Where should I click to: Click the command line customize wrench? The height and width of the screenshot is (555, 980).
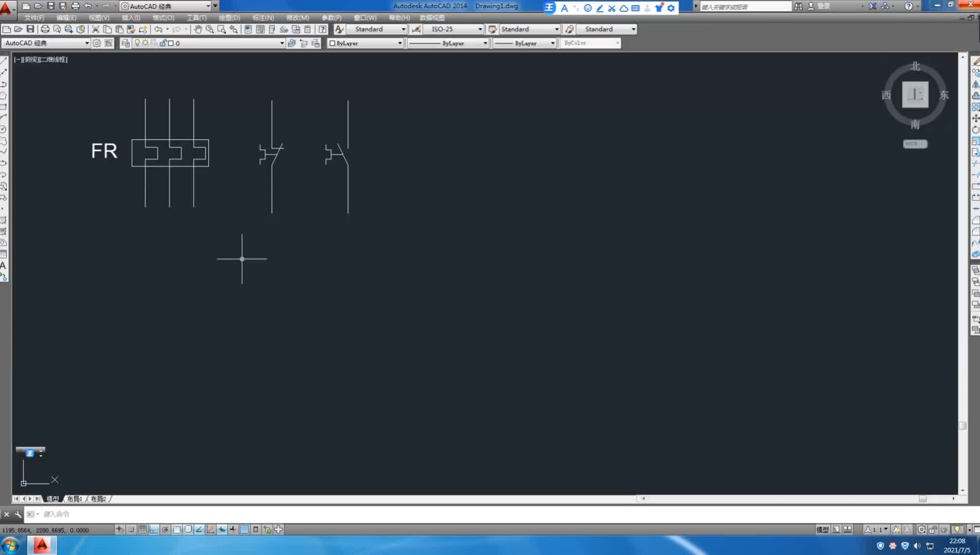[18, 514]
